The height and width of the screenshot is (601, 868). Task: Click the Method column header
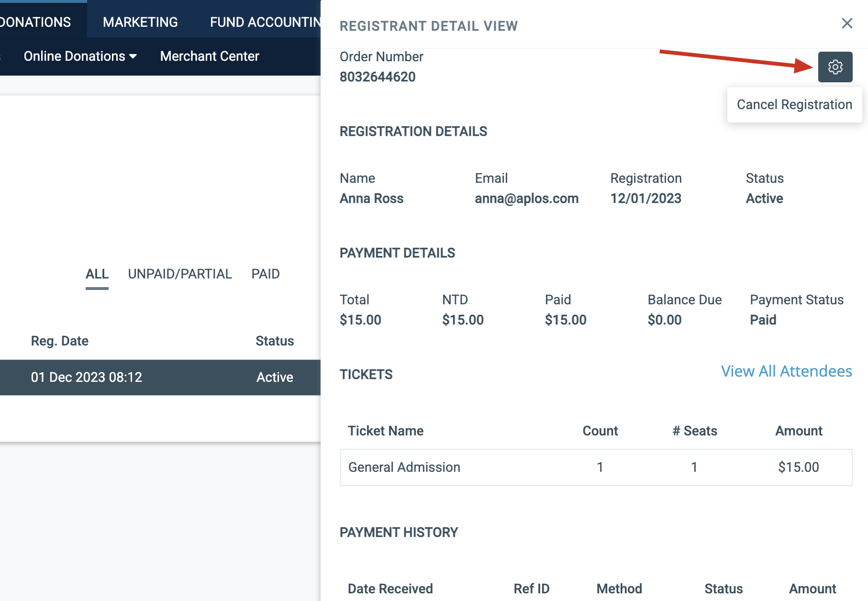[x=619, y=589]
